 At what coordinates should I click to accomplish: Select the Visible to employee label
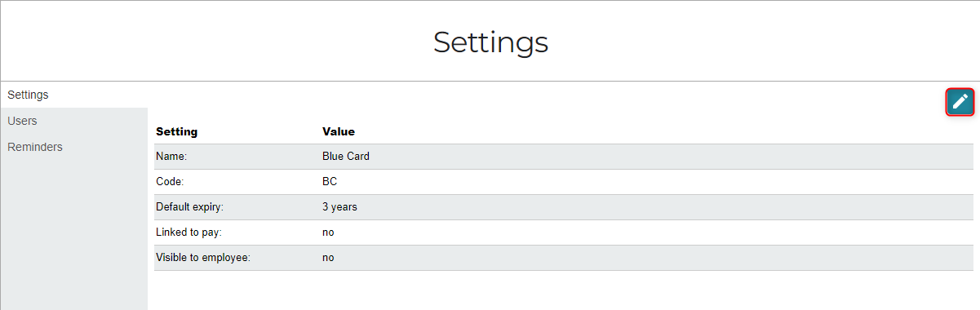202,258
